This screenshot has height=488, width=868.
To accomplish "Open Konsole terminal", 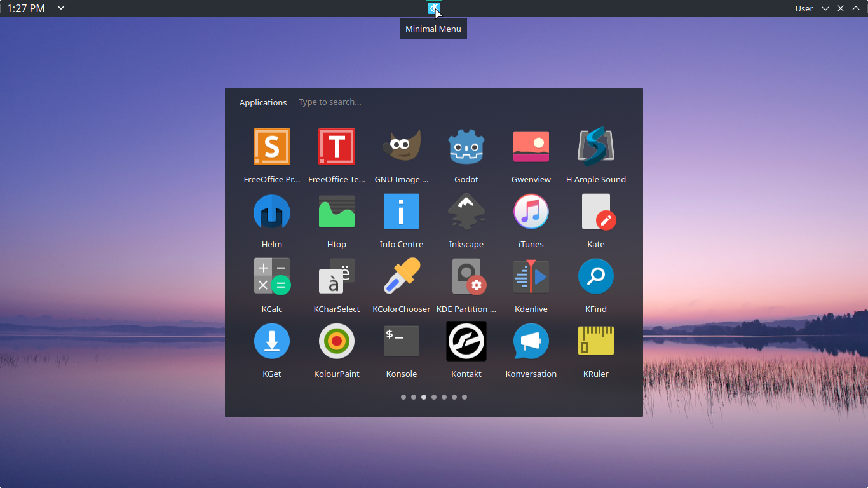I will point(402,341).
